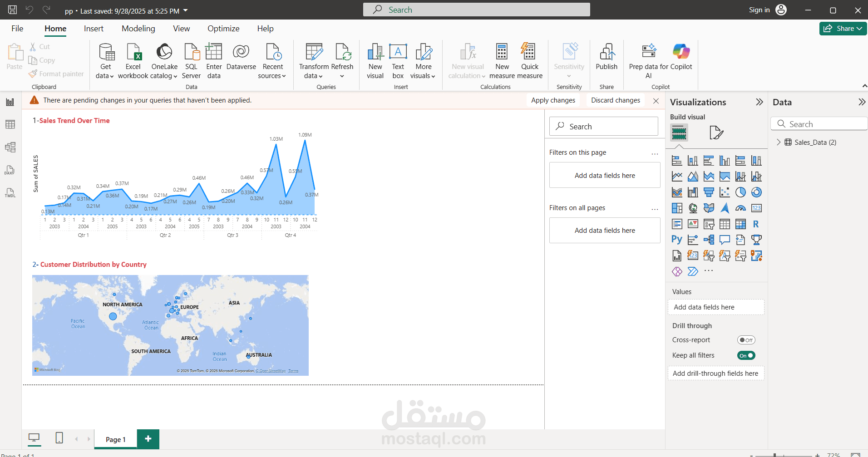This screenshot has height=457, width=868.
Task: Insert a Q&A visual
Action: (x=725, y=240)
